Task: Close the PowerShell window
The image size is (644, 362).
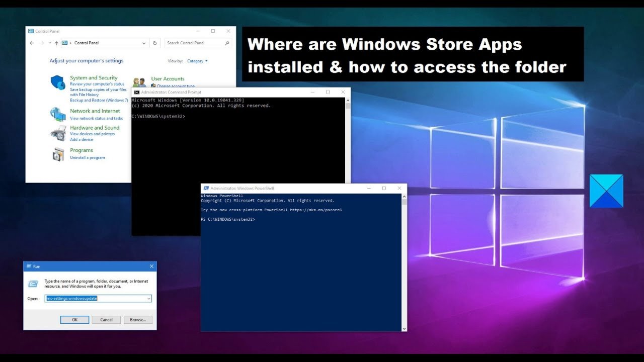Action: 398,188
